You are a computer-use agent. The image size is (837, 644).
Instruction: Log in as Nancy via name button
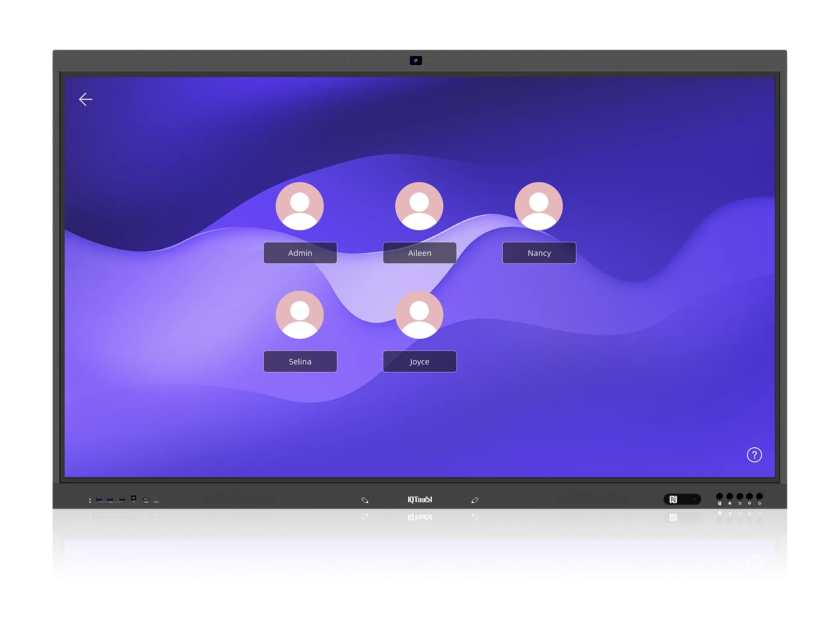[x=539, y=253]
